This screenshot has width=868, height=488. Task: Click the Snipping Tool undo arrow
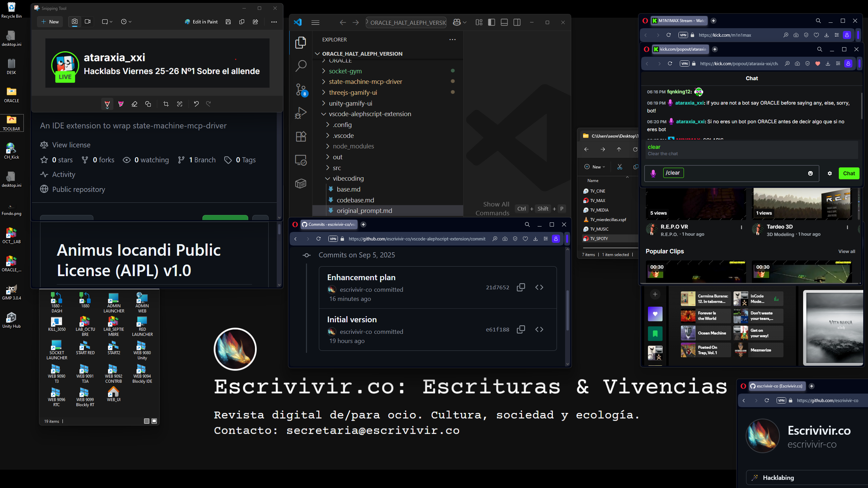pyautogui.click(x=196, y=104)
